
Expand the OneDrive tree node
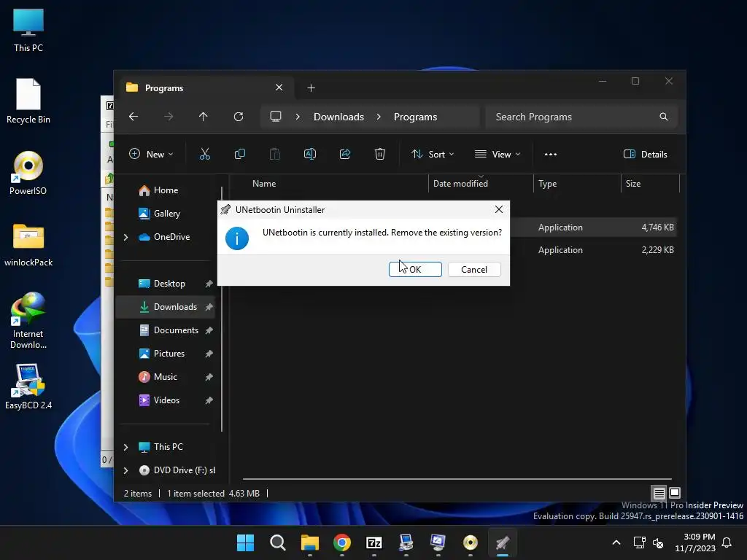pos(125,237)
